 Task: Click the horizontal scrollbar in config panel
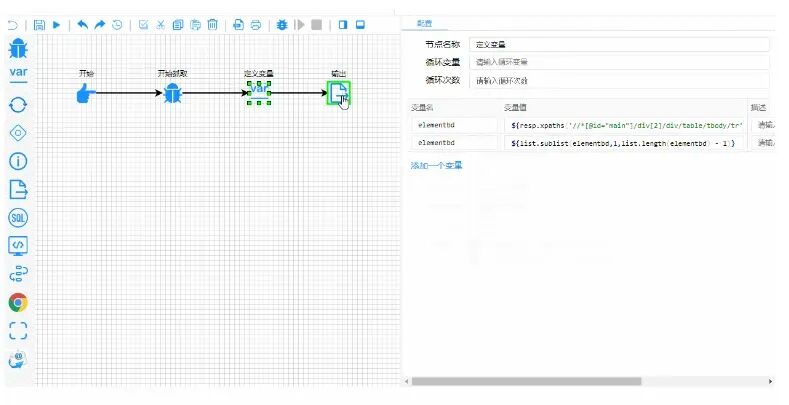tap(525, 381)
